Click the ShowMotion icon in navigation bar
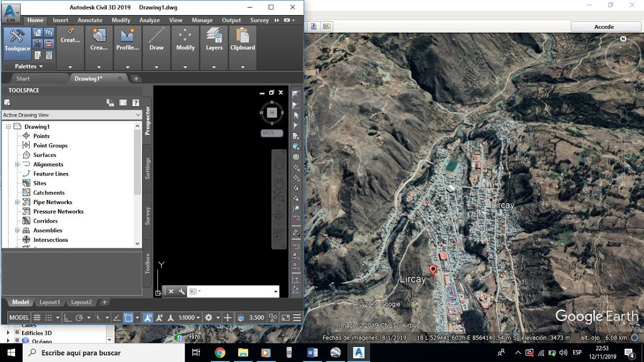 coord(279,234)
